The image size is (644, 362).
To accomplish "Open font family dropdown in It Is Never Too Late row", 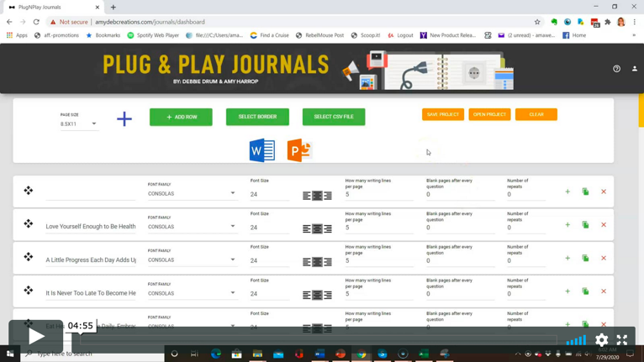I will pyautogui.click(x=192, y=293).
